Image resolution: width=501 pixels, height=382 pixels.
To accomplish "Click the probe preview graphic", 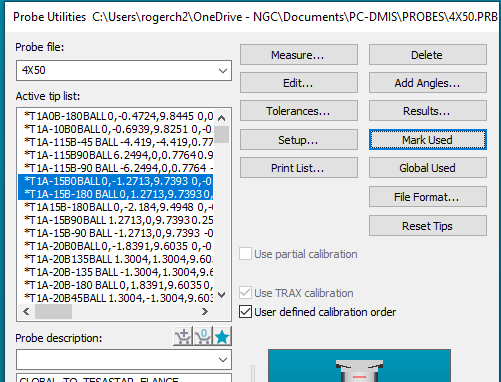I will coord(359,365).
